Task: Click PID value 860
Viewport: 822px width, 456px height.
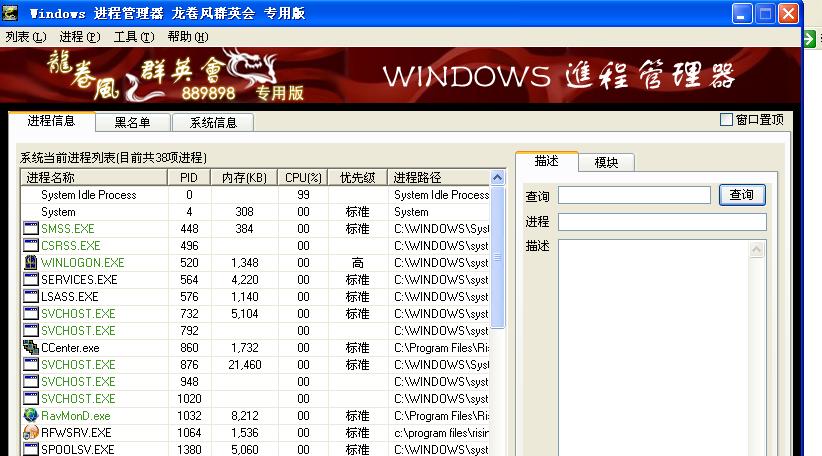Action: pyautogui.click(x=189, y=348)
